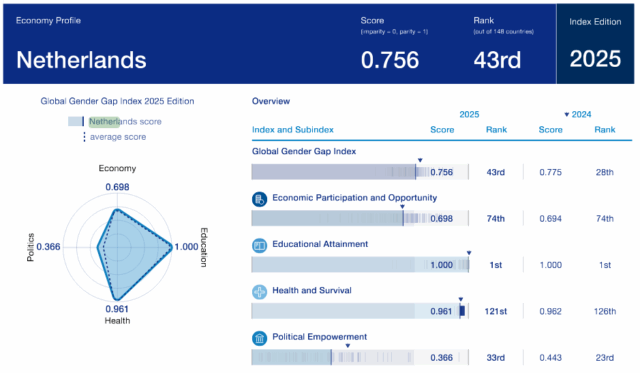640x373 pixels.
Task: Click the overall rank 43rd in the banner
Action: pyautogui.click(x=497, y=60)
